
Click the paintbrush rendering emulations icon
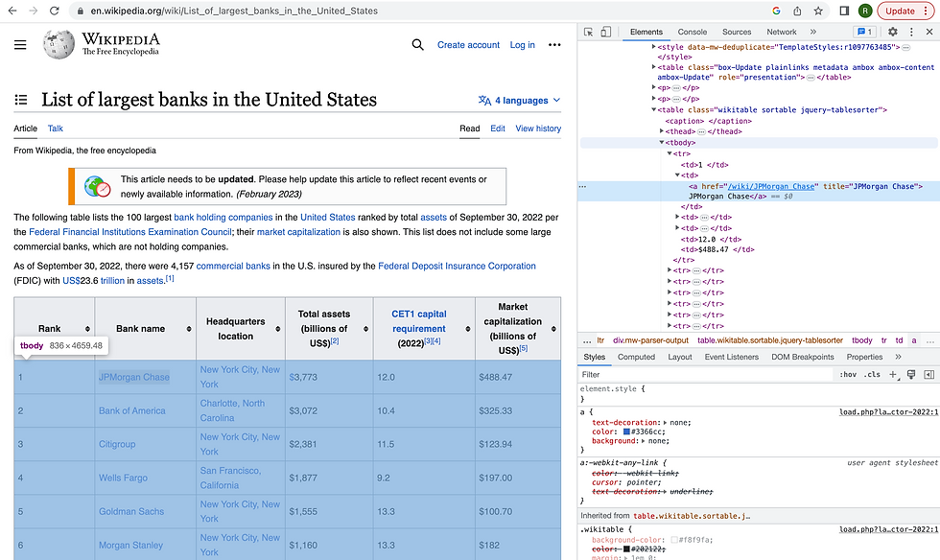coord(911,374)
